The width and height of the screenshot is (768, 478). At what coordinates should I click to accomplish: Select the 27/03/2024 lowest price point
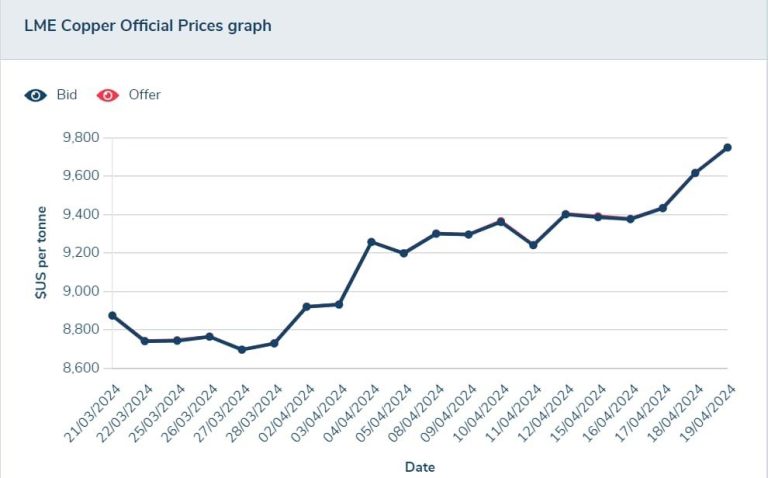click(242, 350)
